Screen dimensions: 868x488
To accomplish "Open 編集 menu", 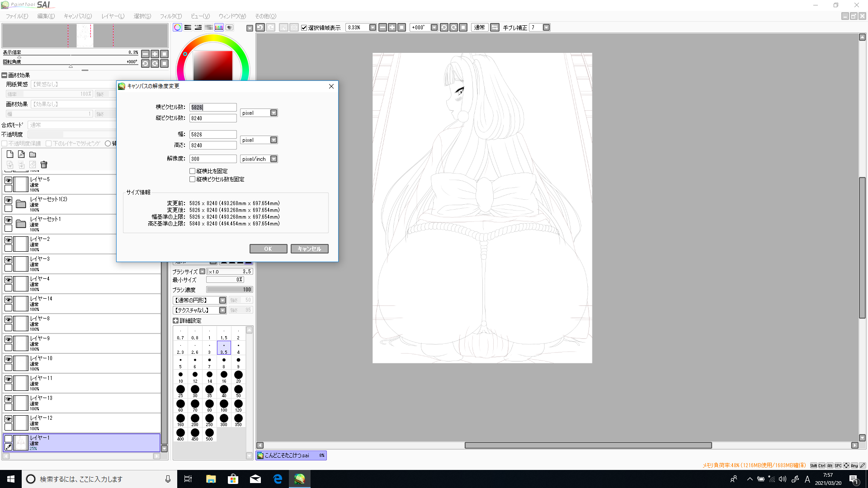I will [x=46, y=16].
